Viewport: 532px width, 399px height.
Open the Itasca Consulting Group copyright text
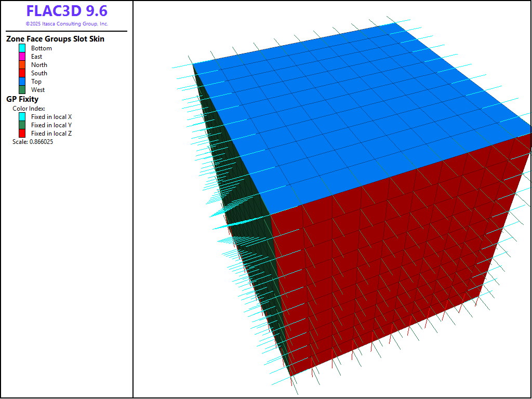[x=66, y=24]
